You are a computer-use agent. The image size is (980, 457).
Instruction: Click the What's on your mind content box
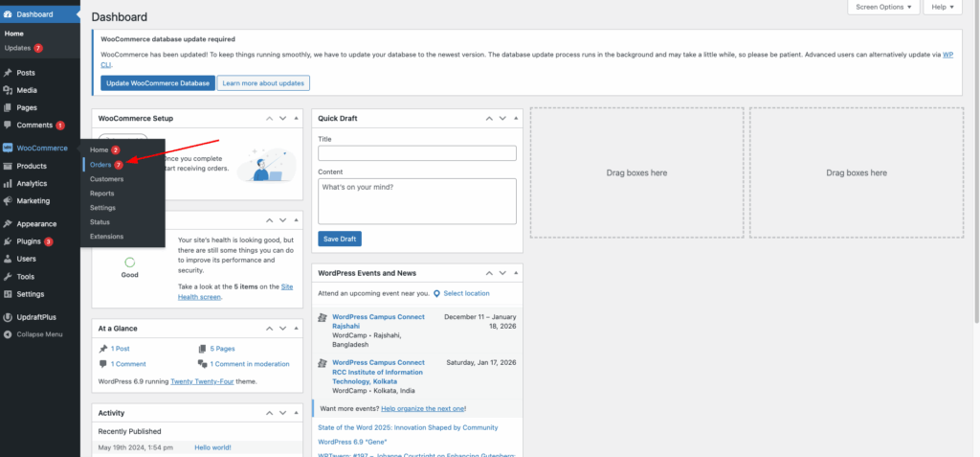pos(417,201)
